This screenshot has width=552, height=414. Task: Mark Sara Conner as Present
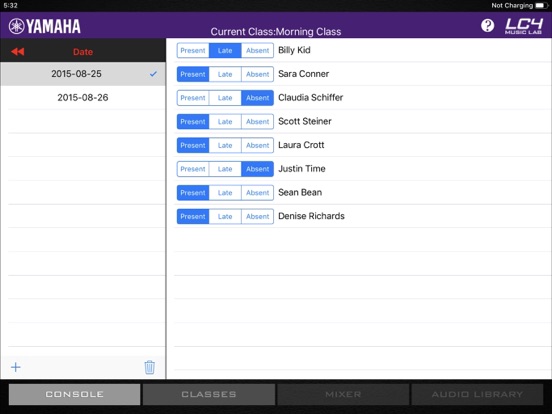tap(193, 74)
